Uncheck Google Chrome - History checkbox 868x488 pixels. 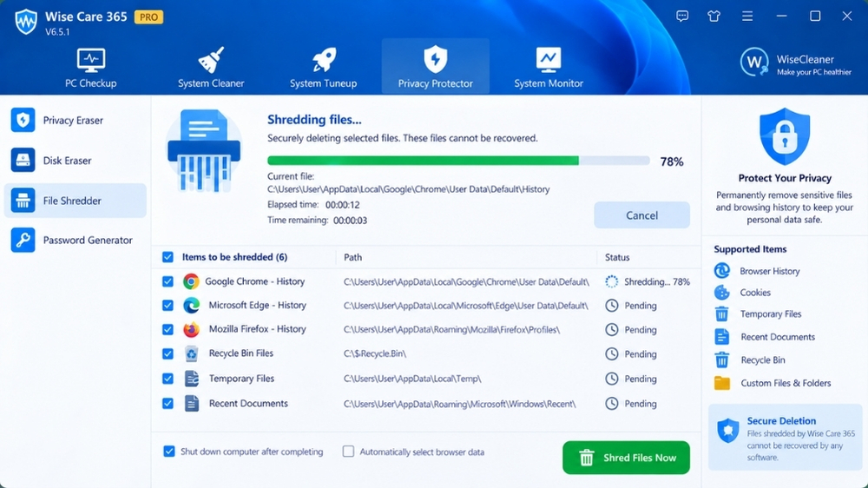tap(168, 281)
